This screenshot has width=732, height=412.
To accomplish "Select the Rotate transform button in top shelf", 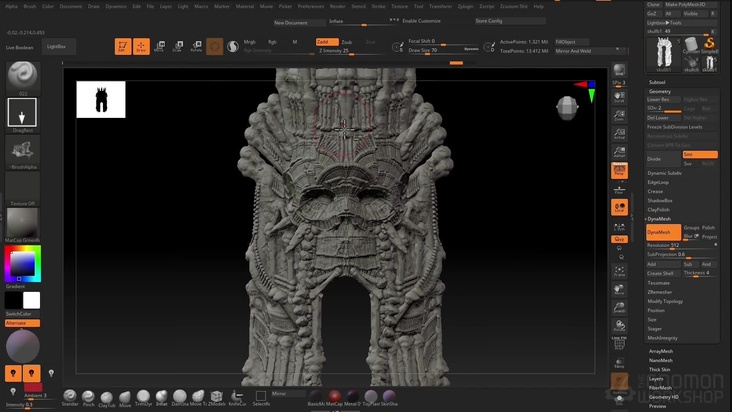I will [x=196, y=46].
